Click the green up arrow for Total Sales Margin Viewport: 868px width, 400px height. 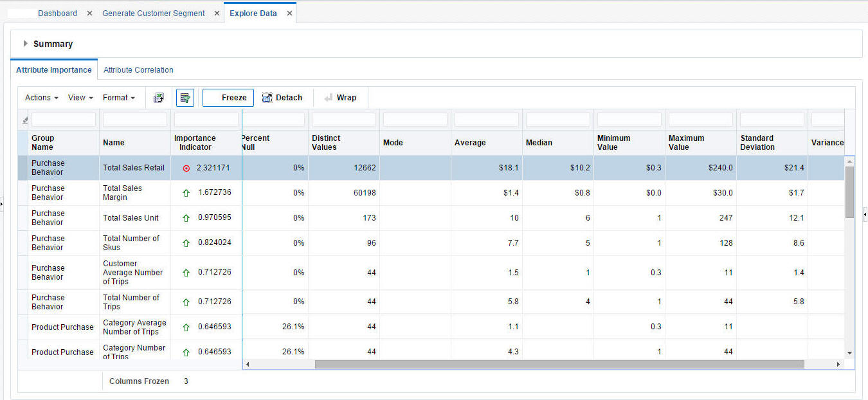186,193
